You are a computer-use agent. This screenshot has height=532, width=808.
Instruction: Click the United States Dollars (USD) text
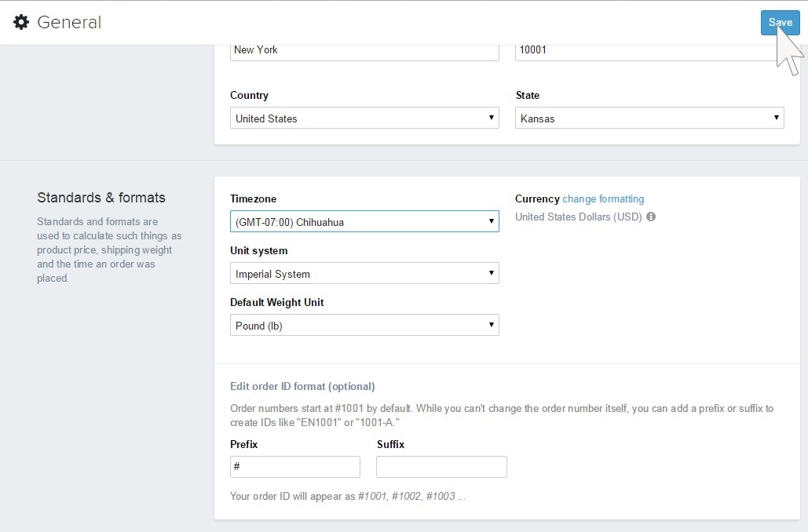pyautogui.click(x=578, y=217)
